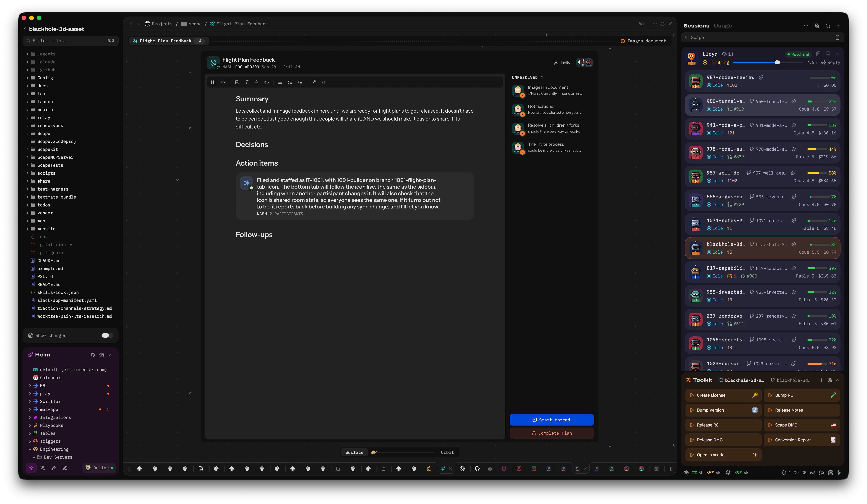Viewport: 867px width, 504px height.
Task: Toggle bold formatting in editor toolbar
Action: pos(237,82)
